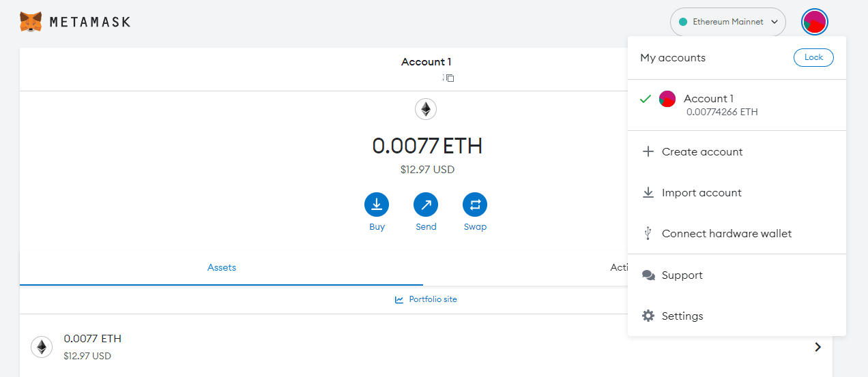Viewport: 868px width, 377px height.
Task: Click the 0.0077 ETH main balance
Action: [427, 146]
